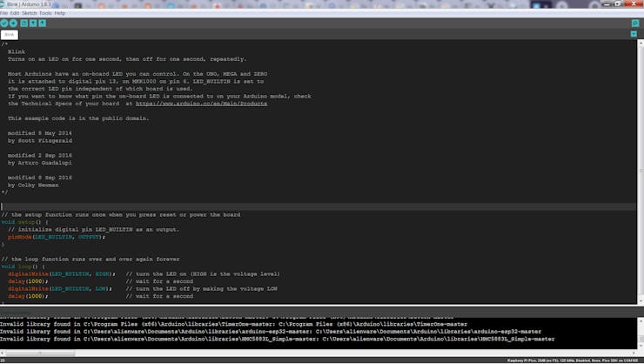644x364 pixels.
Task: Click the editor scrollbar down arrow
Action: coord(641,301)
